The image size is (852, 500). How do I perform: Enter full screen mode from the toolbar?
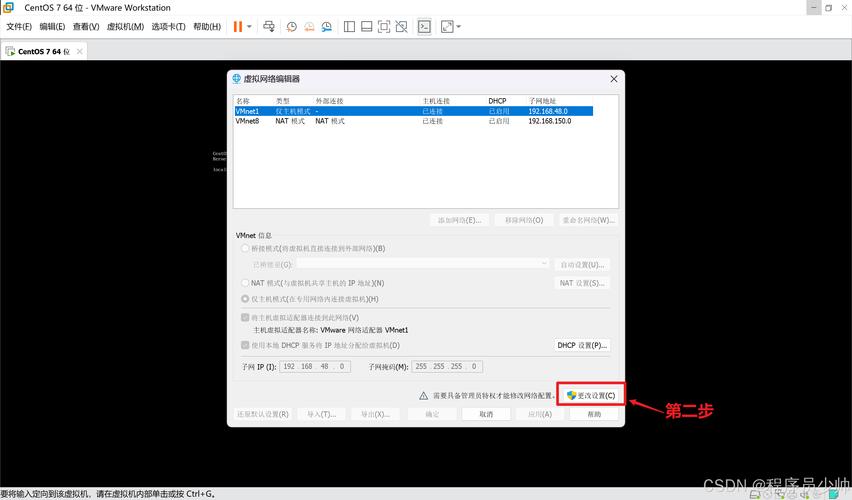point(384,27)
